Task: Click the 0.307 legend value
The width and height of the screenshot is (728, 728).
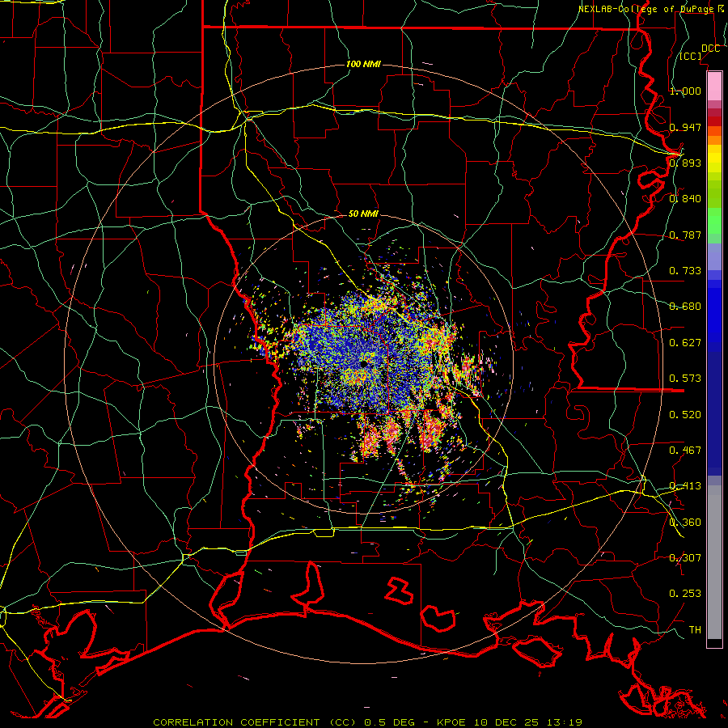Action: point(685,558)
